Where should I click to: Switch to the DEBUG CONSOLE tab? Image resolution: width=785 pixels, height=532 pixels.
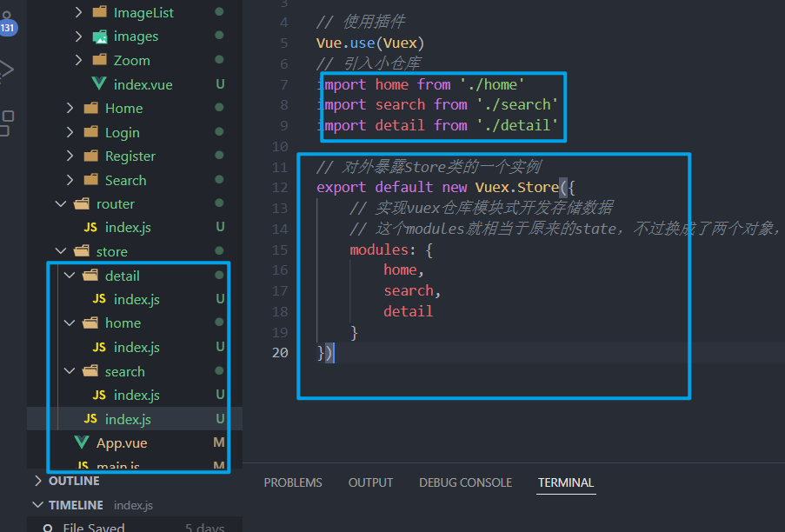pyautogui.click(x=466, y=482)
